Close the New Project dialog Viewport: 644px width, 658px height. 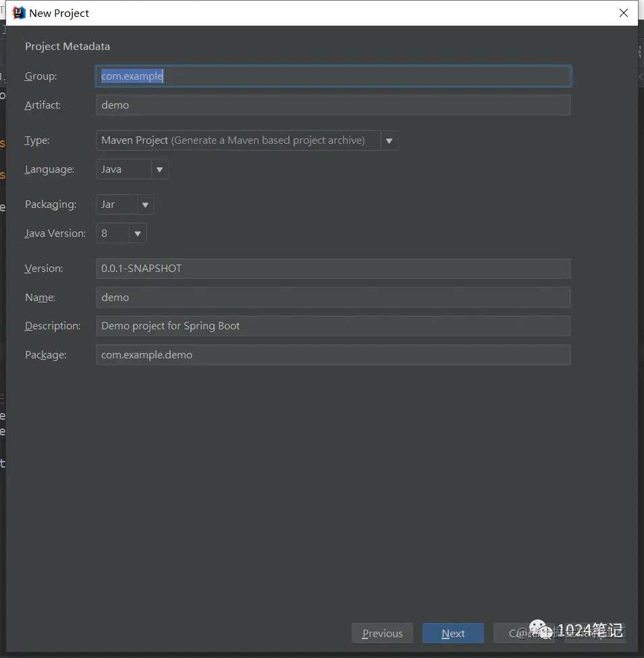[624, 13]
